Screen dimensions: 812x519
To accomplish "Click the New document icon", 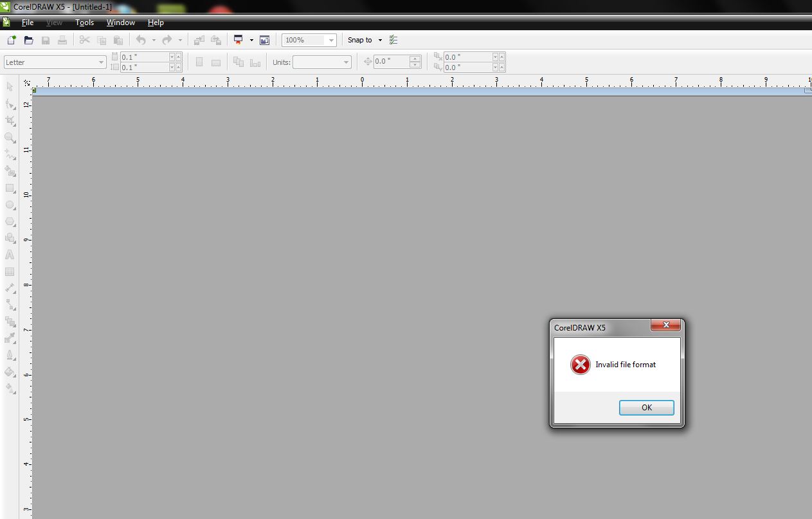I will [x=12, y=40].
